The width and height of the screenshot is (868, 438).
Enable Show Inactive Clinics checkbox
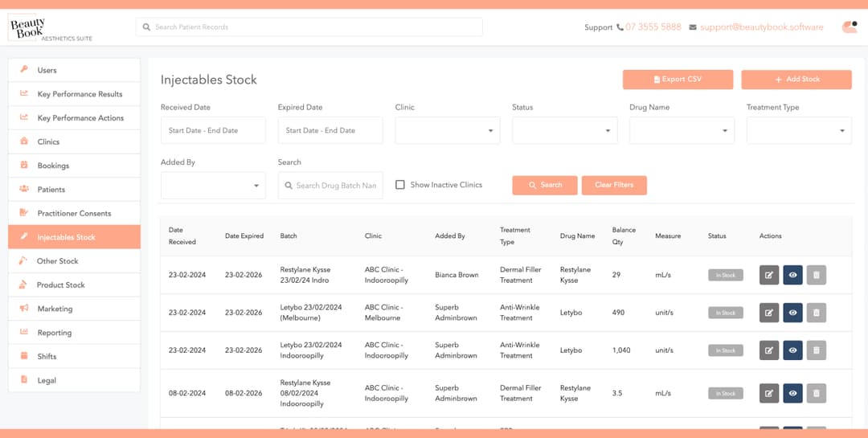pos(400,185)
